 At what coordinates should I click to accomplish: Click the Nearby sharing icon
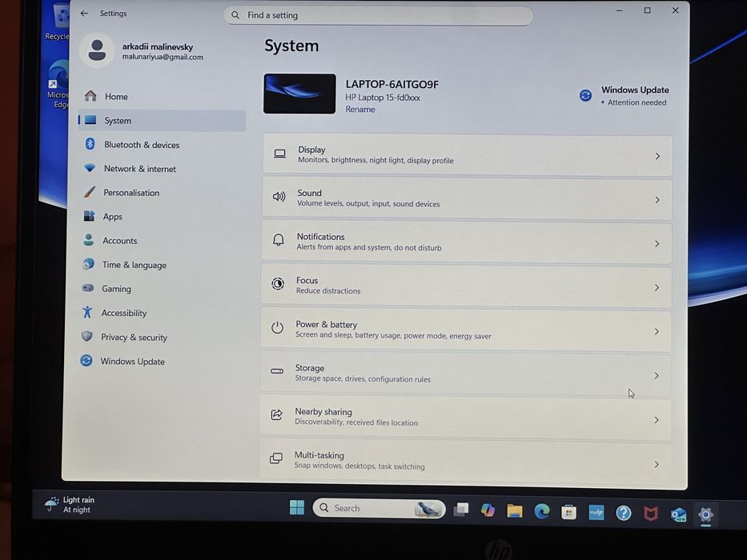(276, 414)
